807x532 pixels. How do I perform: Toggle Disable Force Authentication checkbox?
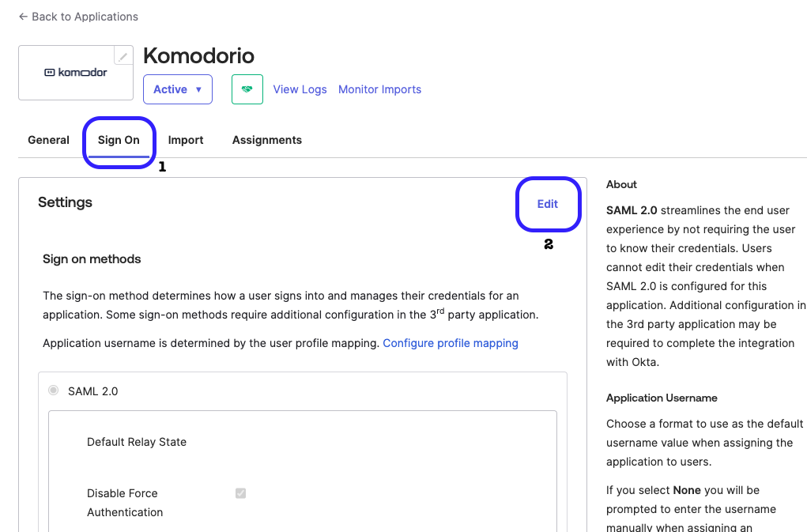point(240,493)
